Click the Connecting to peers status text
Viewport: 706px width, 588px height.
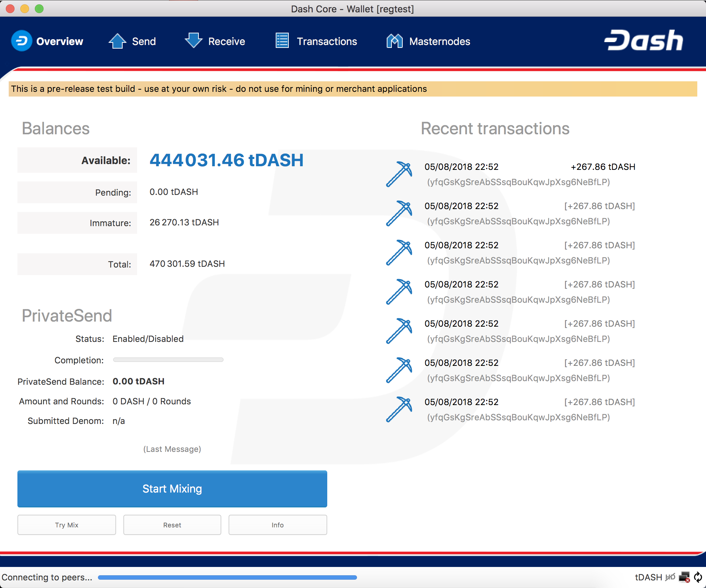click(x=47, y=577)
